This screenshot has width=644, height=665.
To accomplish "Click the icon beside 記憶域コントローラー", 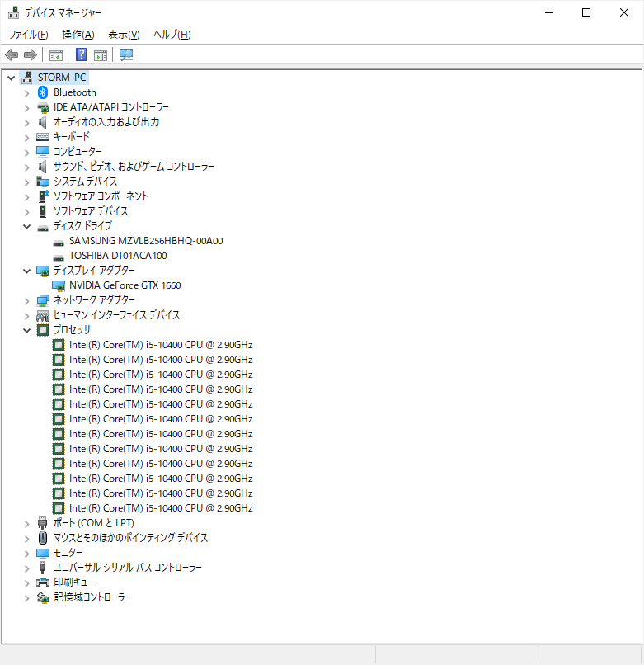I will coord(43,597).
